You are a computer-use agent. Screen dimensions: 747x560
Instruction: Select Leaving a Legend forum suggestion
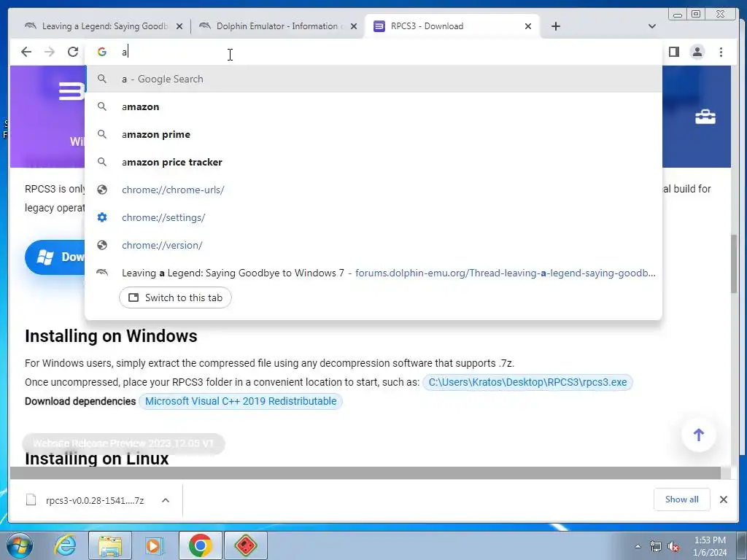tap(373, 273)
